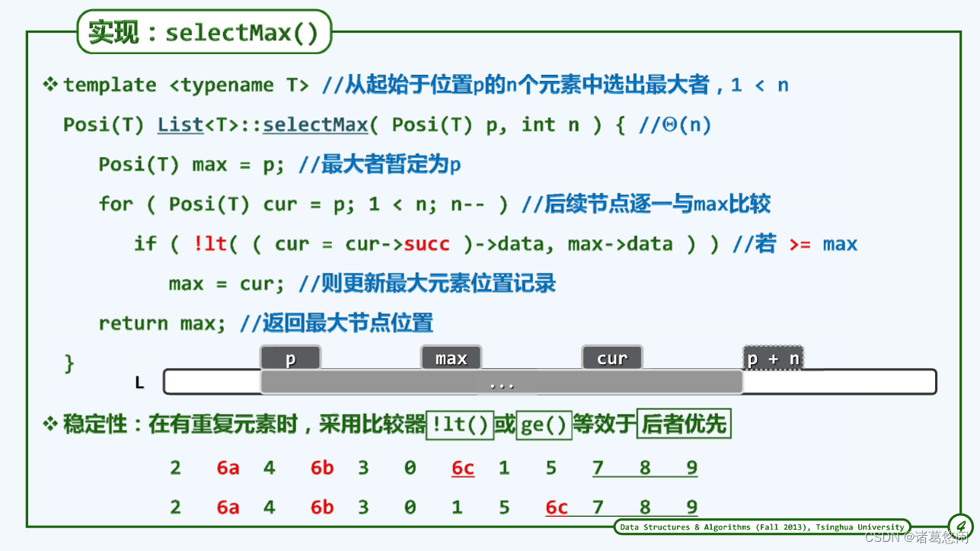
Task: Click the red 'succ' keyword
Action: 427,244
